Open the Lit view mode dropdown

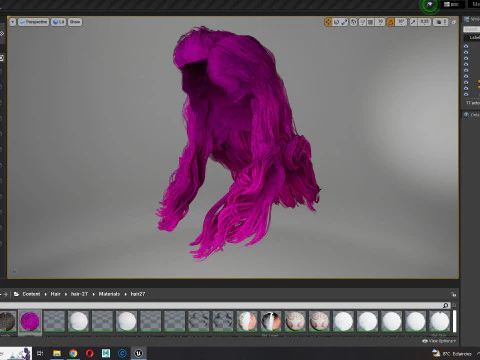click(58, 22)
